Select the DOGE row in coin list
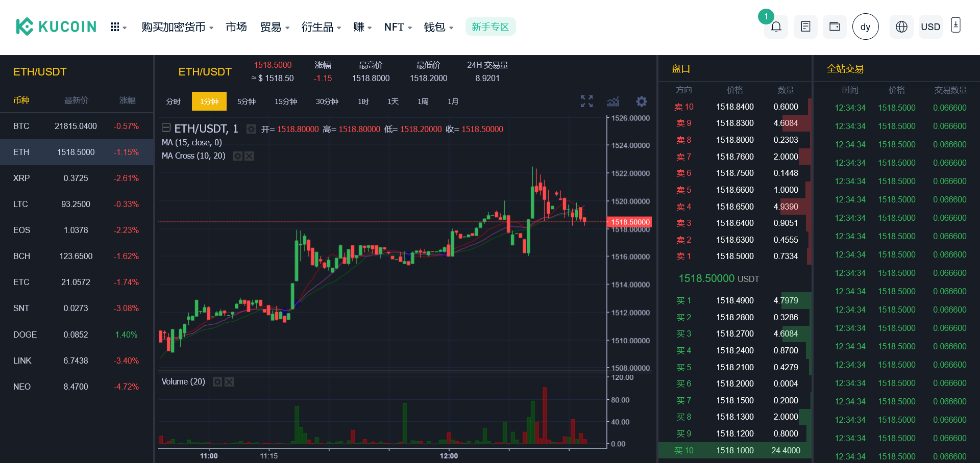 [76, 335]
